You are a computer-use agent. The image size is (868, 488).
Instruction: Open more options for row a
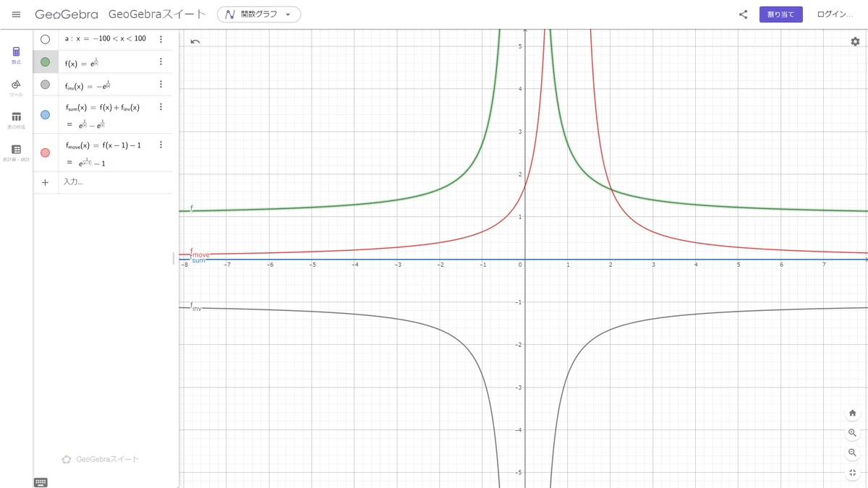(x=161, y=39)
